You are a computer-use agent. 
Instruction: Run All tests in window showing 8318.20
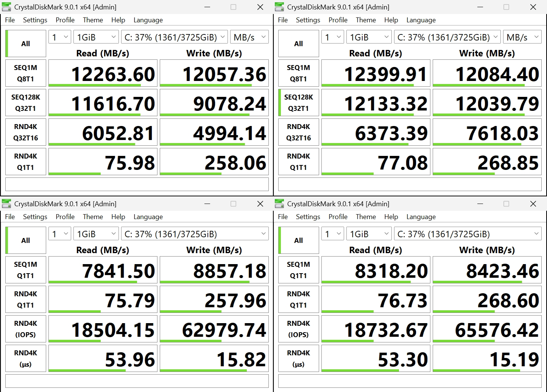coord(299,240)
